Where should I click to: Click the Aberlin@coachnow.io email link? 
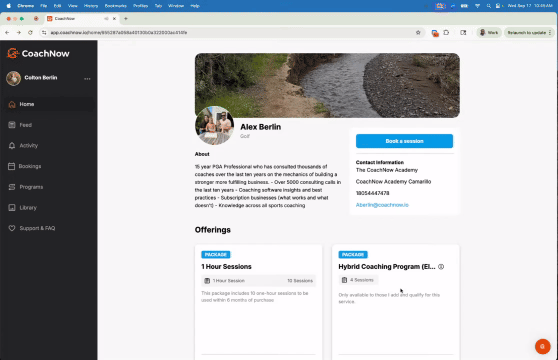click(382, 205)
